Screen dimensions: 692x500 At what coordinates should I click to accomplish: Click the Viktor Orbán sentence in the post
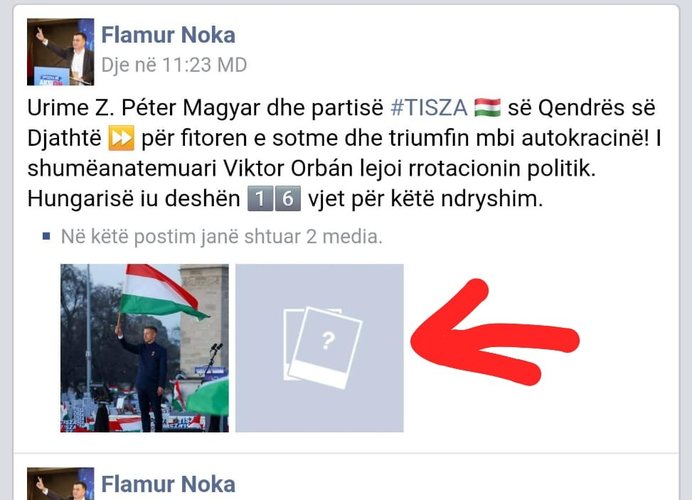(x=312, y=169)
